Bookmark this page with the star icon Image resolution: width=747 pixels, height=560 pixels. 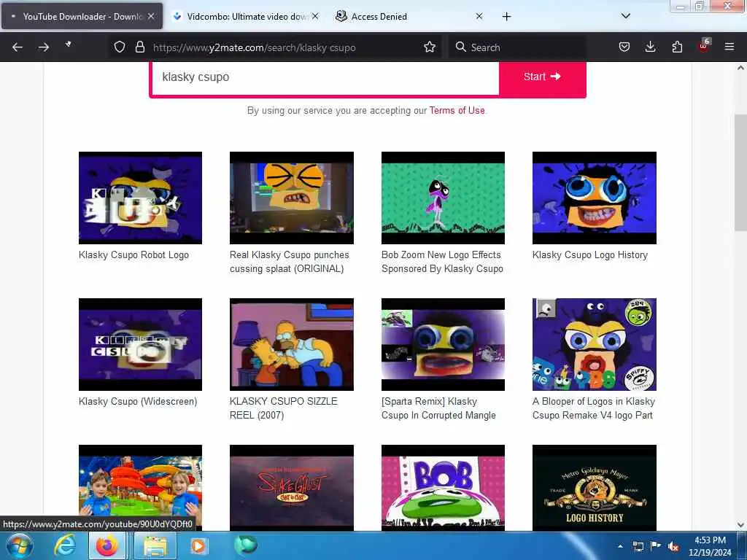[x=429, y=47]
